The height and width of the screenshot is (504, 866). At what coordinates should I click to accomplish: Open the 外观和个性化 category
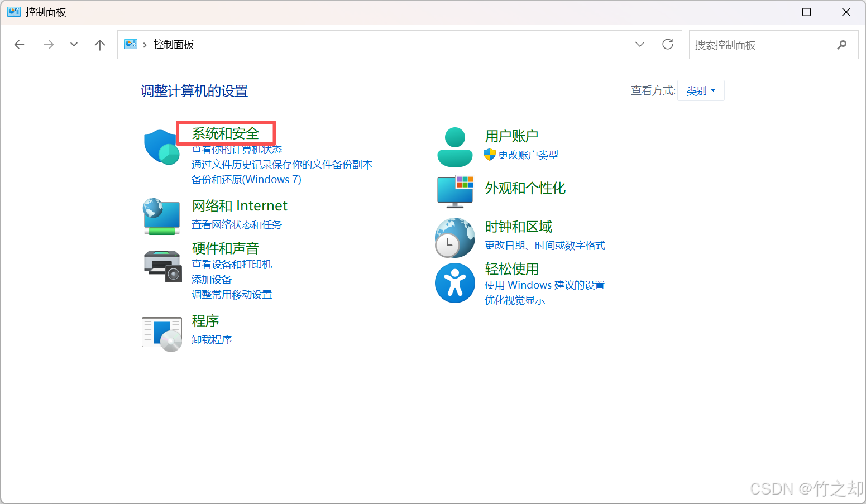(x=525, y=188)
